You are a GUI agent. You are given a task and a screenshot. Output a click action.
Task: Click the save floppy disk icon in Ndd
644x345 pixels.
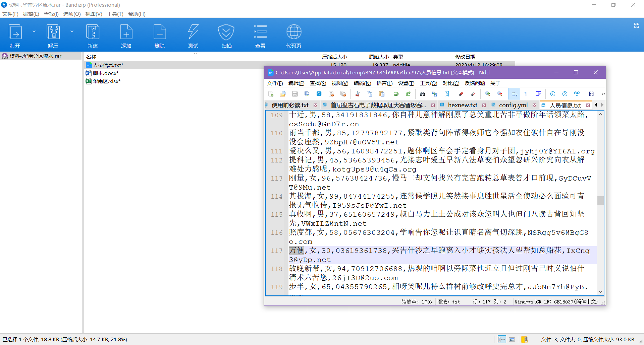(295, 94)
